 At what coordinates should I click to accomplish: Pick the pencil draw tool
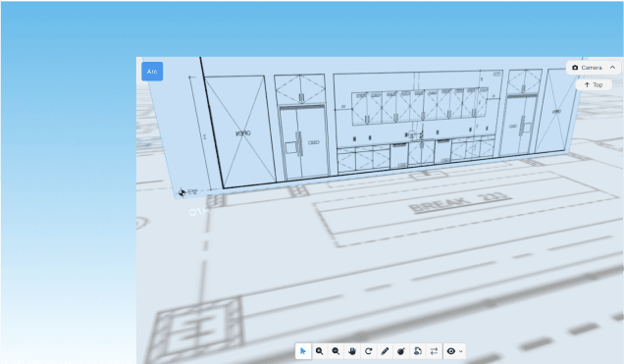pos(385,351)
